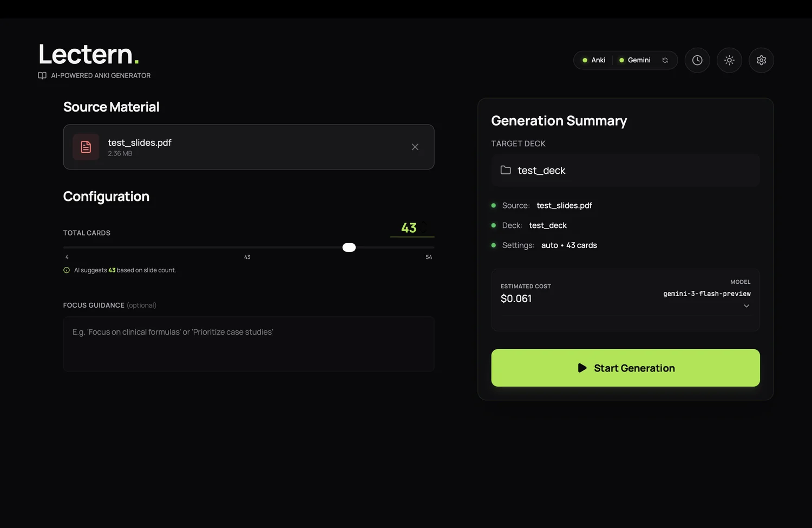Click the info icon next to AI suggestion

point(66,270)
